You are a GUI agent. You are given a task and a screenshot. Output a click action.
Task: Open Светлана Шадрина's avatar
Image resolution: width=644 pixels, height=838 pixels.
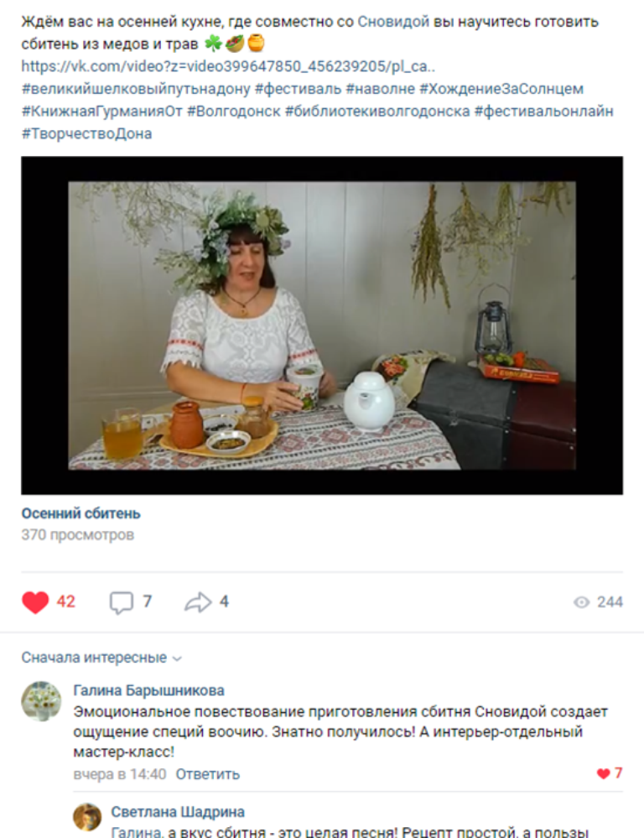click(87, 817)
